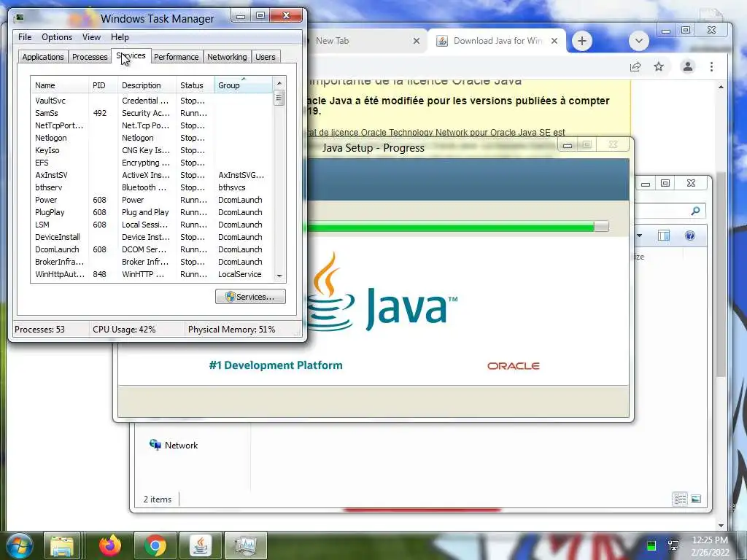
Task: Open the network tray icon
Action: click(673, 545)
